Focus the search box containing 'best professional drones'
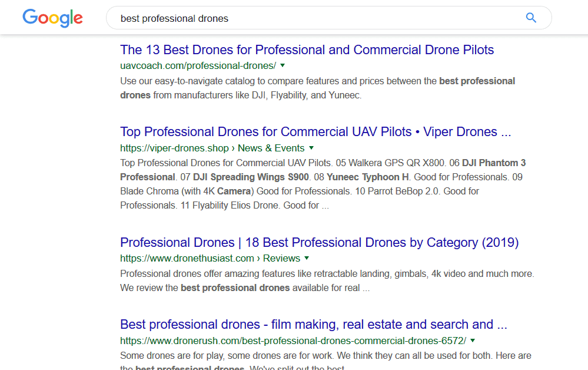Screen dimensions: 588x370 point(318,18)
